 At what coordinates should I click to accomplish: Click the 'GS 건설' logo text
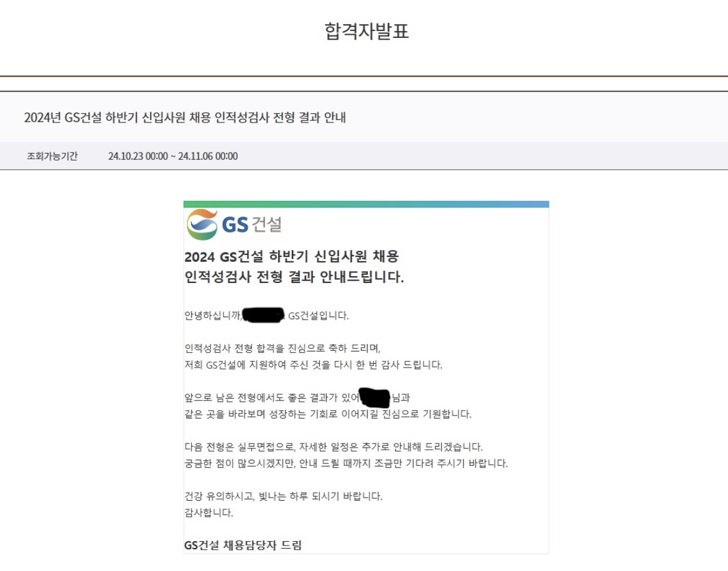point(251,225)
